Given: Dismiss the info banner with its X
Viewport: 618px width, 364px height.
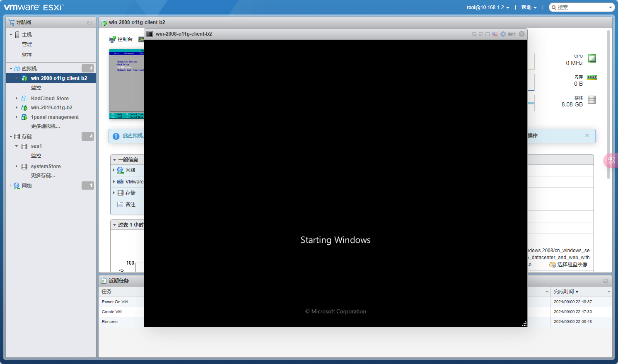Looking at the screenshot, I should (x=587, y=135).
